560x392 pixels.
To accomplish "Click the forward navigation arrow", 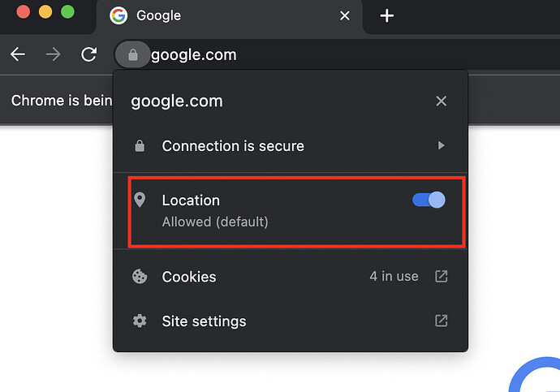I will point(54,55).
